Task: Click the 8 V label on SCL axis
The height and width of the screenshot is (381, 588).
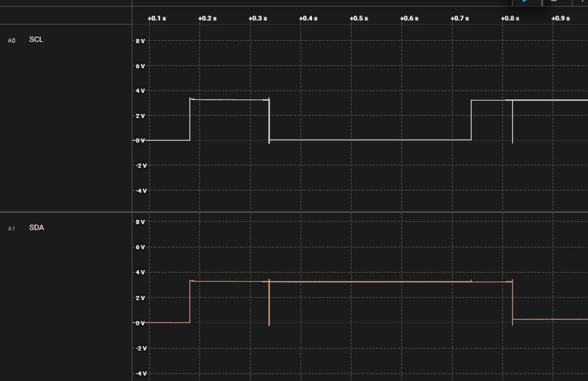Action: pyautogui.click(x=140, y=41)
